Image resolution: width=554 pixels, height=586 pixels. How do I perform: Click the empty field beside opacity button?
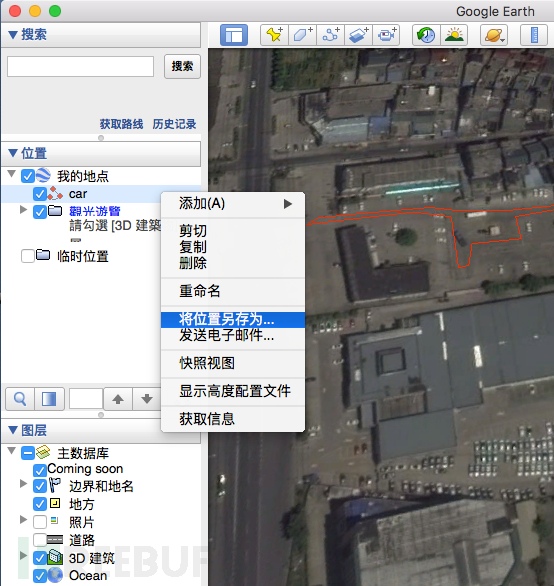click(x=86, y=399)
